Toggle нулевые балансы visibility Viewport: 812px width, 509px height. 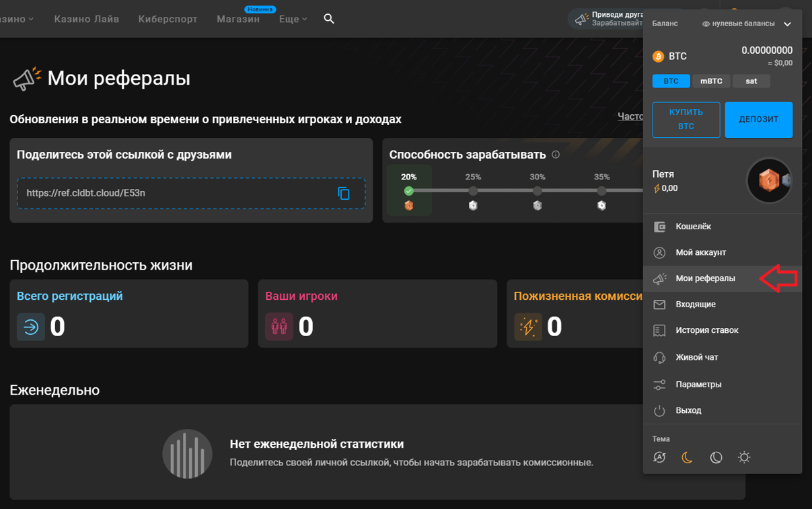pos(738,24)
